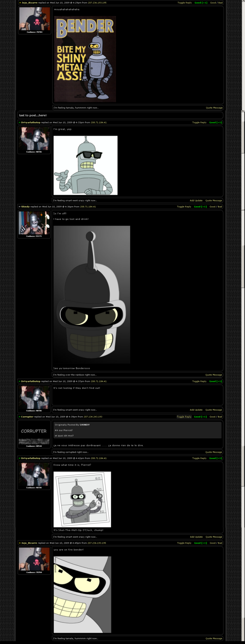Toggle Reply on Shindy's 4:36pm post
The image size is (245, 644).
[x=184, y=207]
